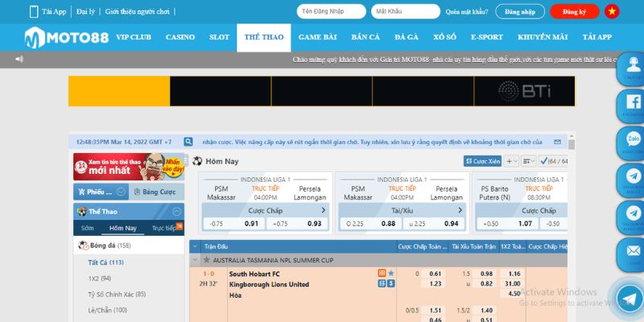Click the phone icon beside Tải App
644x322 pixels.
pyautogui.click(x=34, y=11)
